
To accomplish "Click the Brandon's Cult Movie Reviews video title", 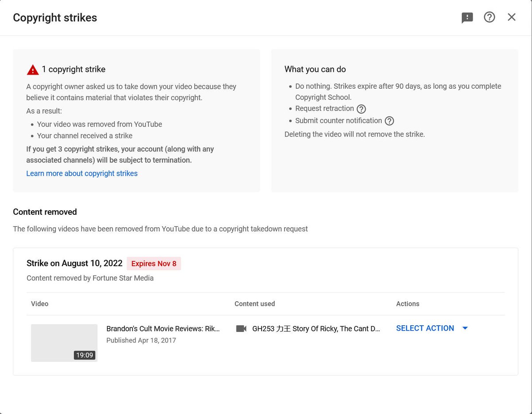I will coord(163,329).
